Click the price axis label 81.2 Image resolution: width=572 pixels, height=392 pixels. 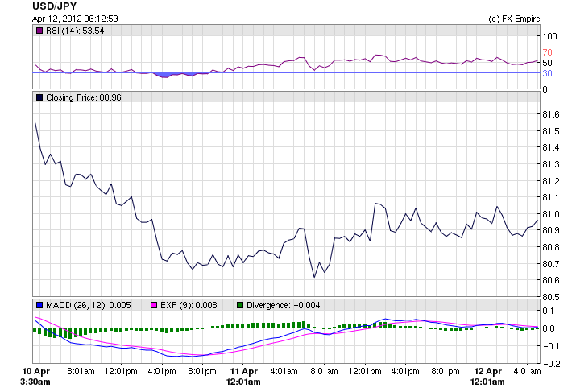tap(551, 181)
